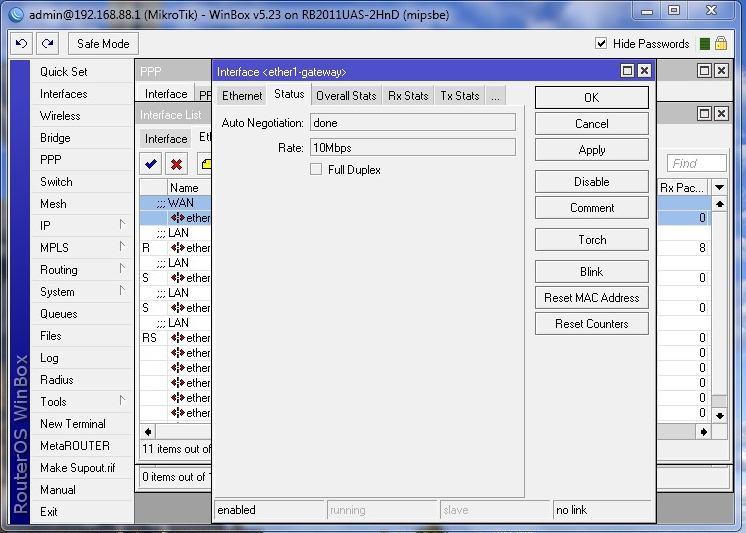Click the horizontal scroll-left arrow
Screen dimensions: 746x533
tap(148, 432)
